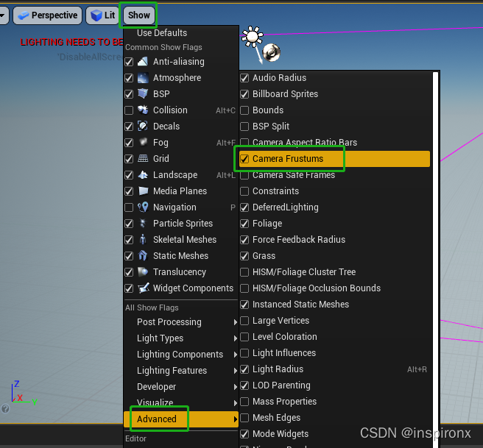Click the Navigation pin icon
The width and height of the screenshot is (483, 448).
143,207
